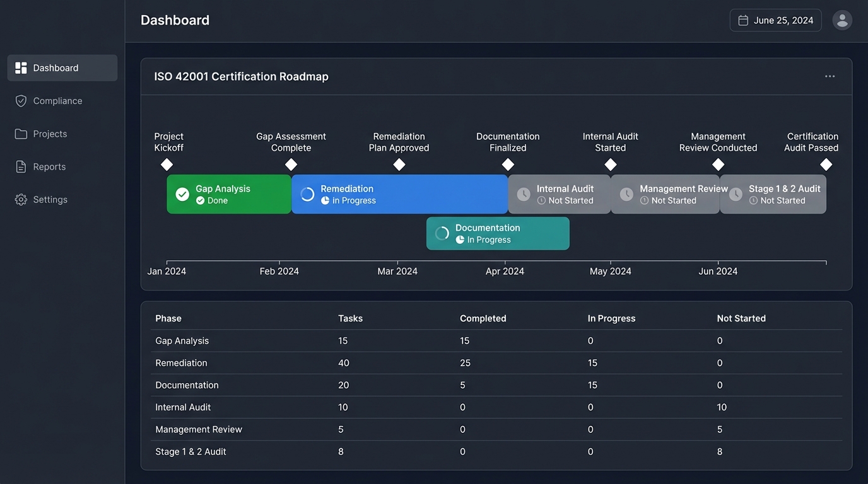Click the green checkmark icon on Gap Analysis
This screenshot has width=868, height=484.
pos(182,194)
